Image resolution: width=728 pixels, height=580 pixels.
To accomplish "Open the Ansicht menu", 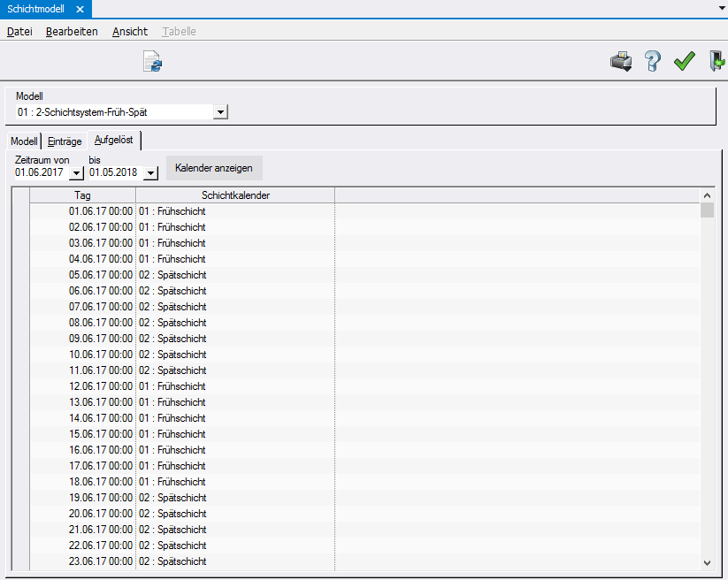I will [130, 32].
